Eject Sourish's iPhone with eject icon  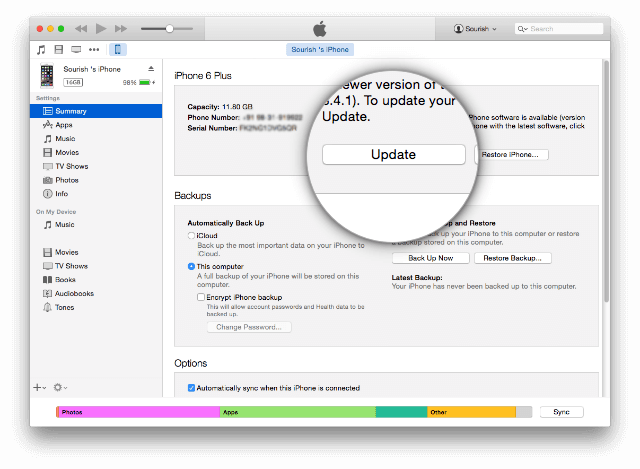click(151, 69)
